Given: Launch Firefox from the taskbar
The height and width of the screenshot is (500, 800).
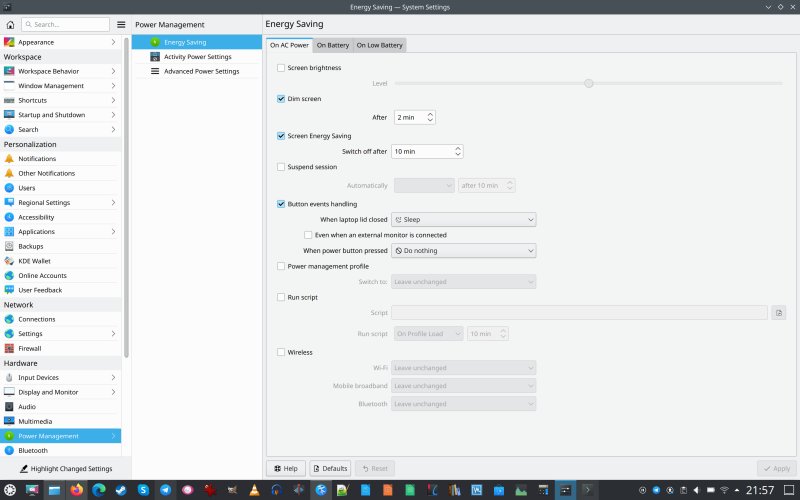Looking at the screenshot, I should tap(77, 490).
